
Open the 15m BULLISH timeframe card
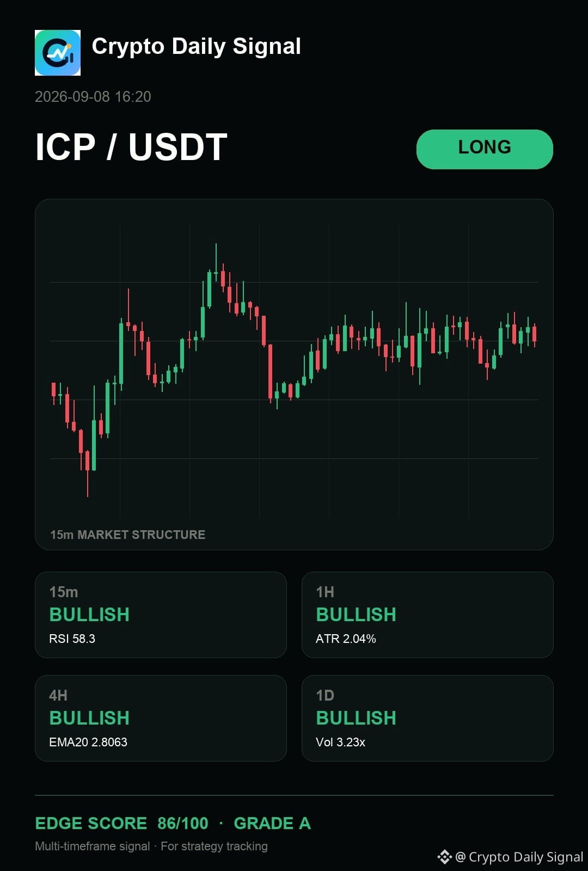point(161,615)
